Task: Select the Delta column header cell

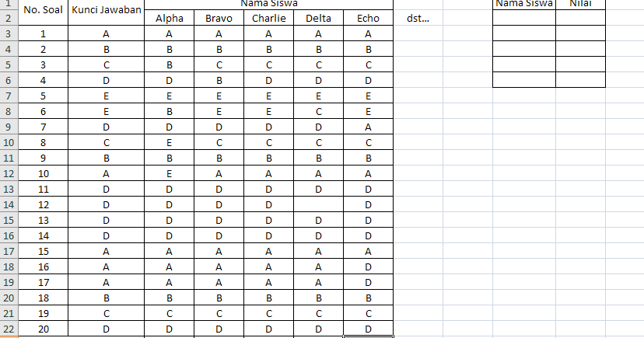Action: pos(318,18)
